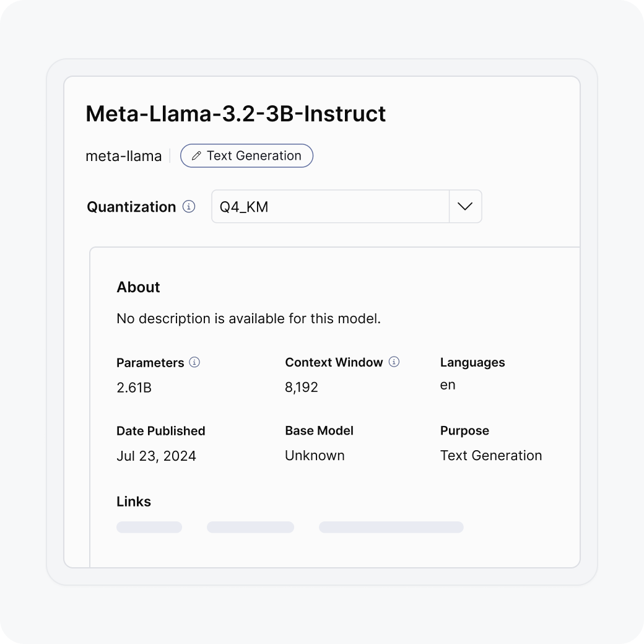Select the 8,192 context window value
The image size is (644, 644).
click(x=302, y=388)
